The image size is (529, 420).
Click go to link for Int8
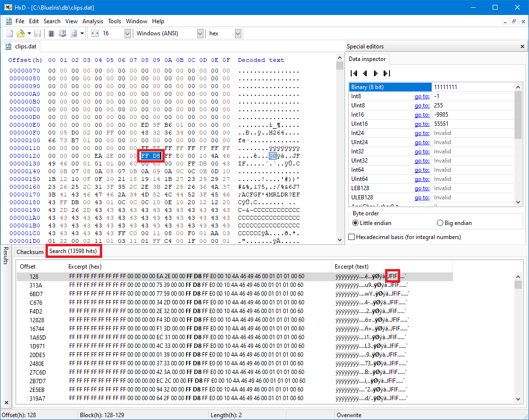pyautogui.click(x=422, y=96)
